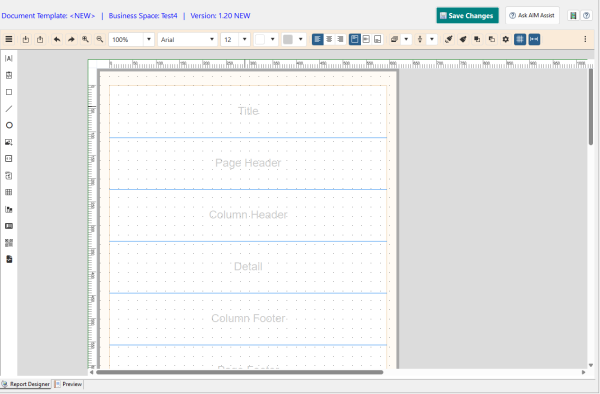
Task: Open the help question mark icon
Action: pos(586,16)
